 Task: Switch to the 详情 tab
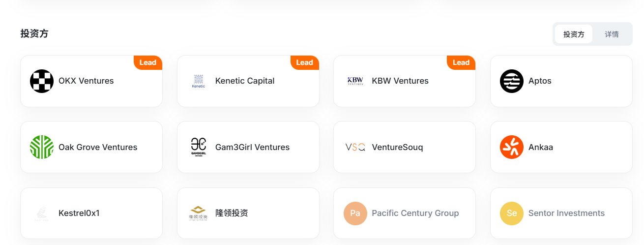612,34
